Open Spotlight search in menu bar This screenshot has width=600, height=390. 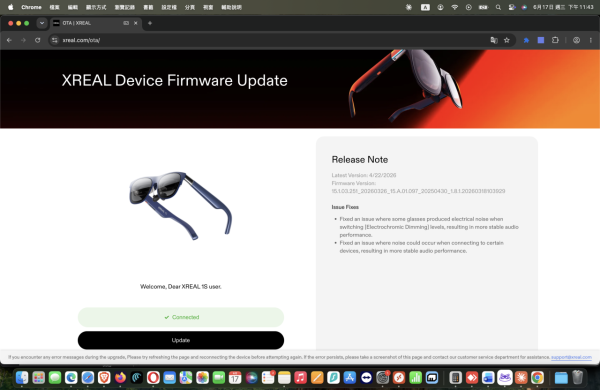click(x=498, y=7)
